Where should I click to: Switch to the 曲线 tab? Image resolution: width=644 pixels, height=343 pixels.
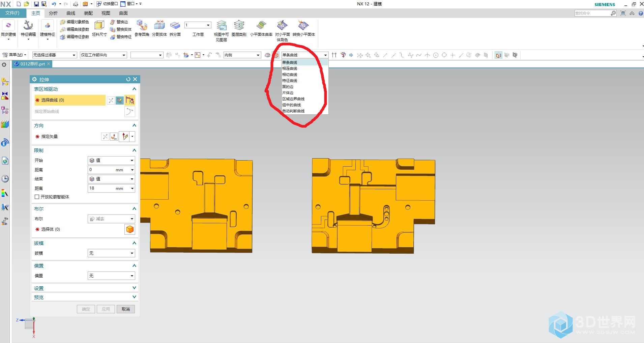(x=71, y=13)
